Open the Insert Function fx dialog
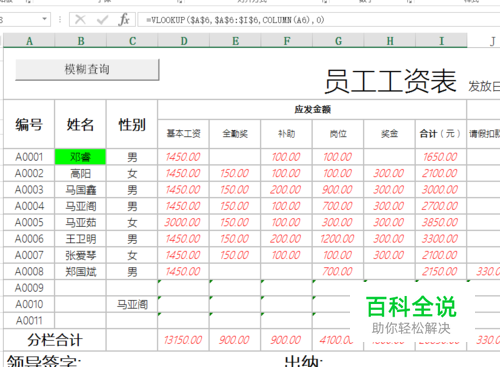The width and height of the screenshot is (500, 367). [x=124, y=20]
